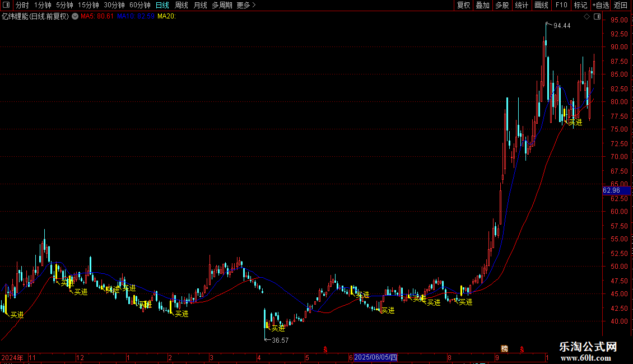
Task: Click the 40.00 price axis label
Action: click(619, 321)
